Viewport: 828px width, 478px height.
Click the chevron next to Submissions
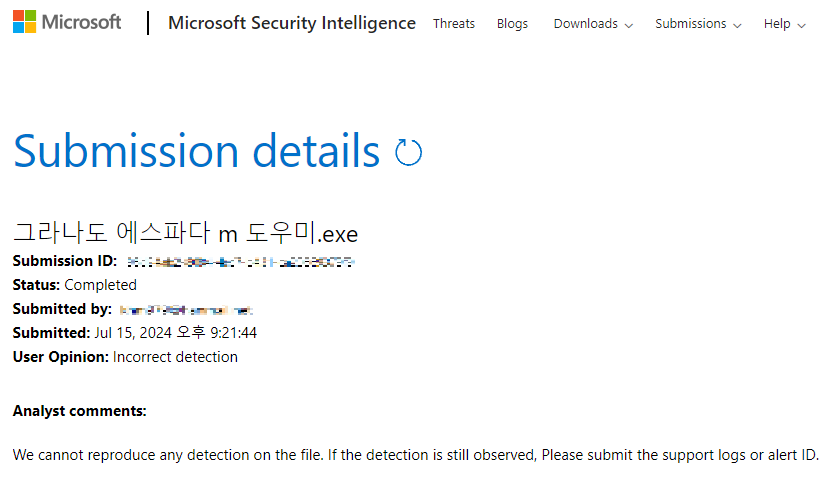coord(737,25)
